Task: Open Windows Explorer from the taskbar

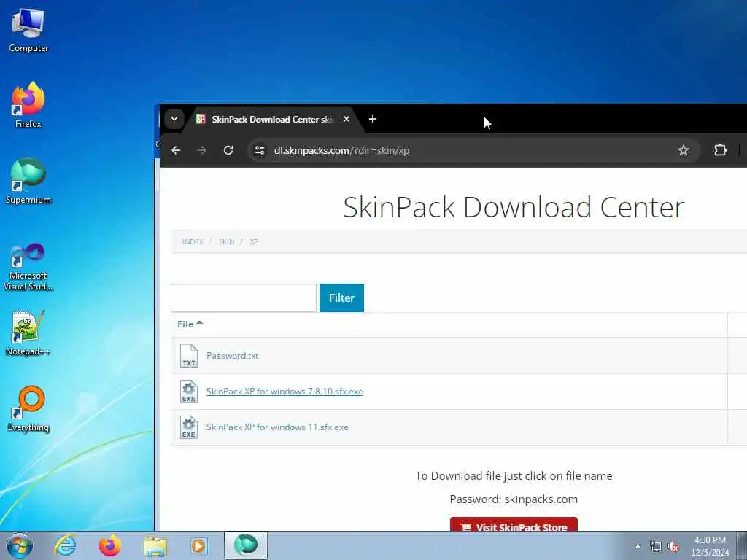Action: [x=156, y=545]
